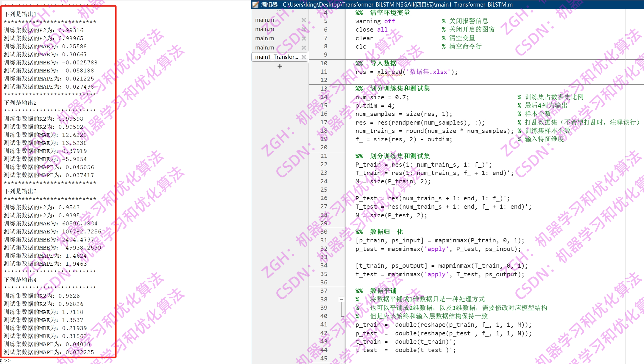The width and height of the screenshot is (644, 364).
Task: Close the third main.m tab
Action: [x=304, y=38]
